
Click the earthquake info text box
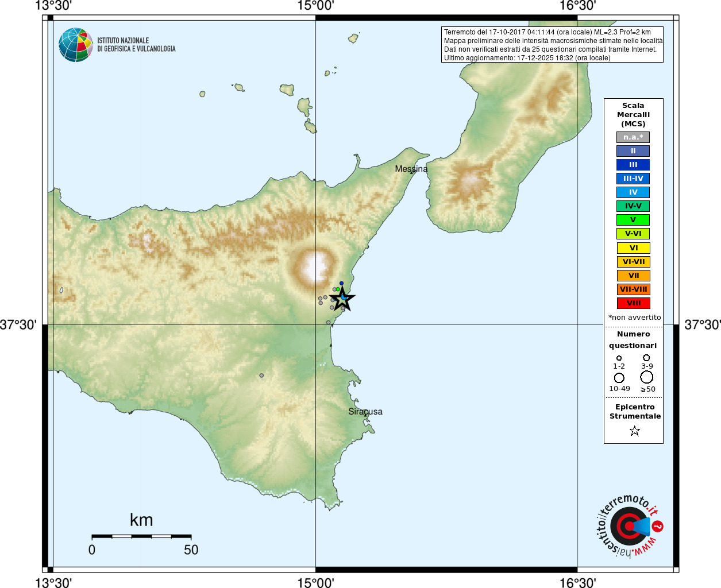(x=552, y=45)
